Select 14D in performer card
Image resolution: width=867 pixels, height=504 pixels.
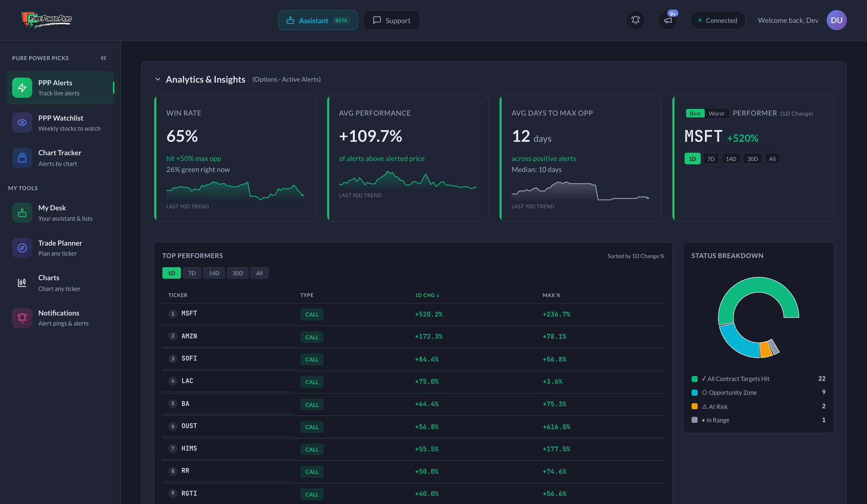pyautogui.click(x=731, y=159)
